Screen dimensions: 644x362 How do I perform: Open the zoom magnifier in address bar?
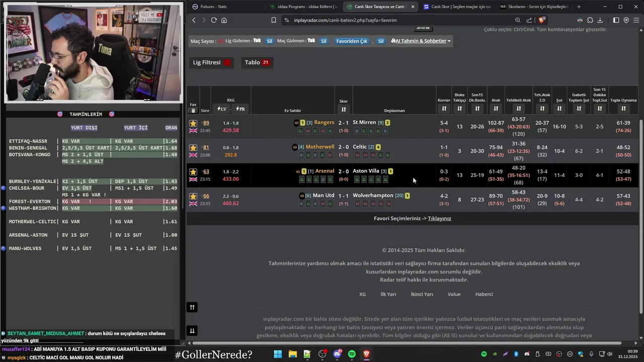(518, 20)
